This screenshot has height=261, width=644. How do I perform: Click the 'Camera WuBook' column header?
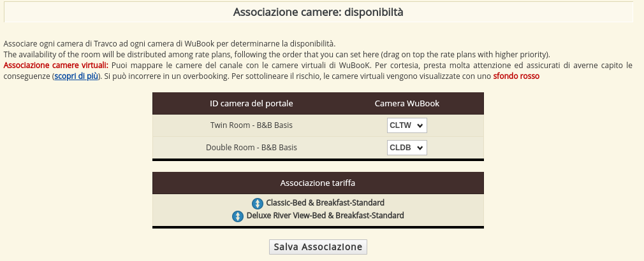[x=407, y=104]
